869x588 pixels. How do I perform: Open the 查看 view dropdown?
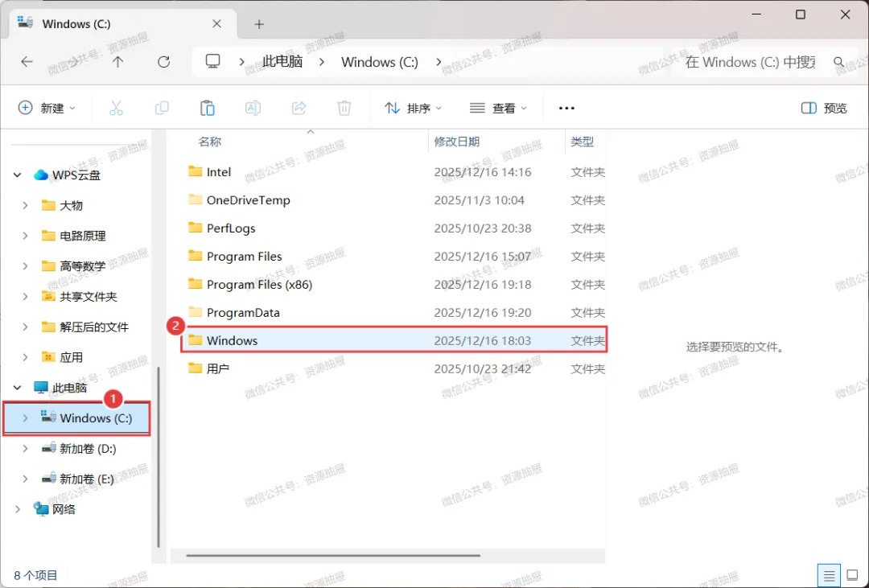click(x=498, y=108)
